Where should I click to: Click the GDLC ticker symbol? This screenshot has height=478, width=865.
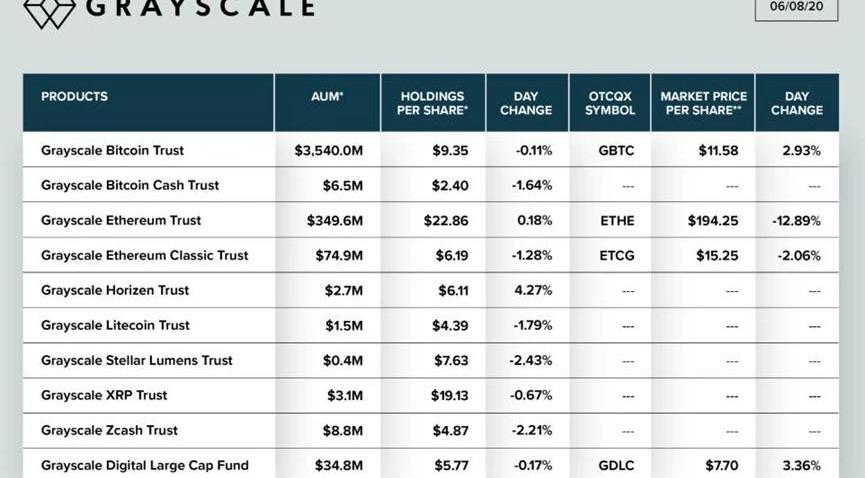(x=616, y=466)
